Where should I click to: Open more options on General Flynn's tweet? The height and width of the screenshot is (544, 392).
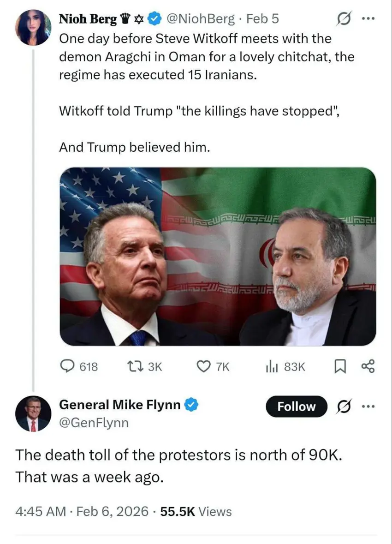pos(367,407)
